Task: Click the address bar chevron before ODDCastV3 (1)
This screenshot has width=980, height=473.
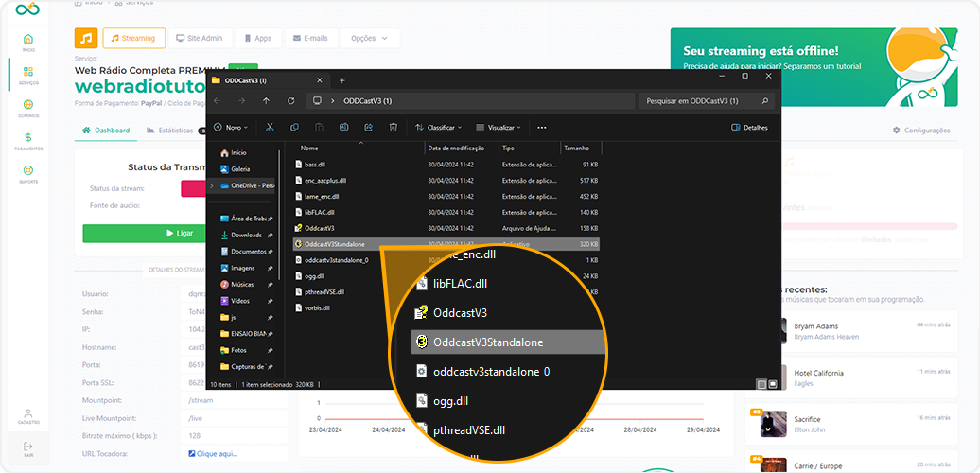Action: [x=333, y=100]
